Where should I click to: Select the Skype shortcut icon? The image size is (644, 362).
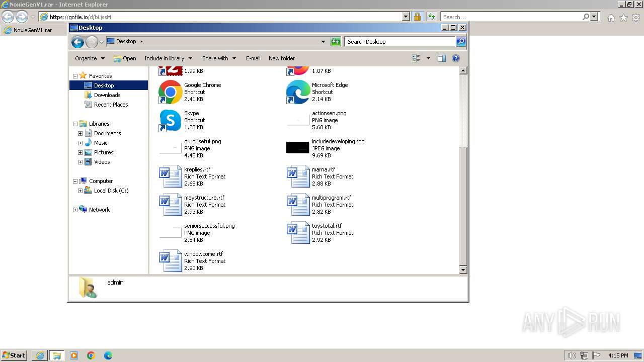(x=170, y=120)
